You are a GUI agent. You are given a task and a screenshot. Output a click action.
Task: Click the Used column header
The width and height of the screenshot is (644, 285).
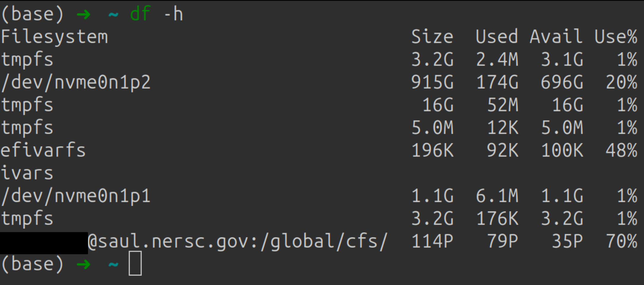[497, 37]
